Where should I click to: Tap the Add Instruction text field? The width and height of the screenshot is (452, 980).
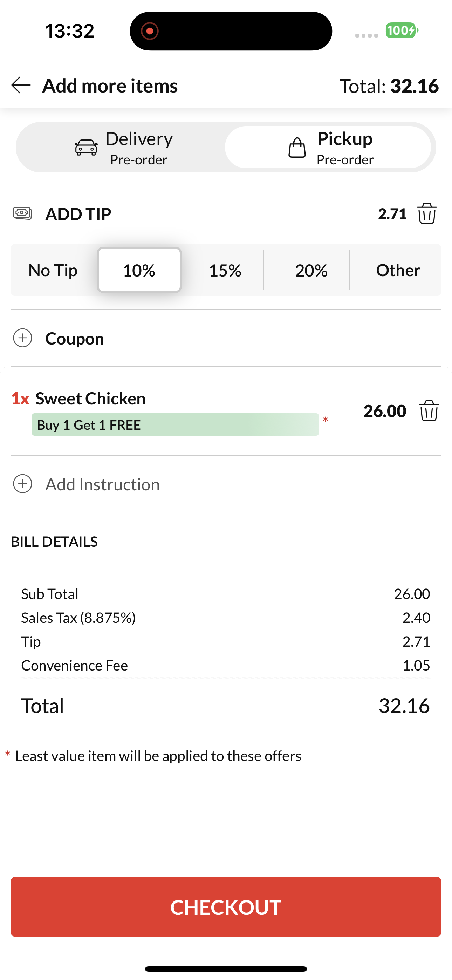pos(226,484)
